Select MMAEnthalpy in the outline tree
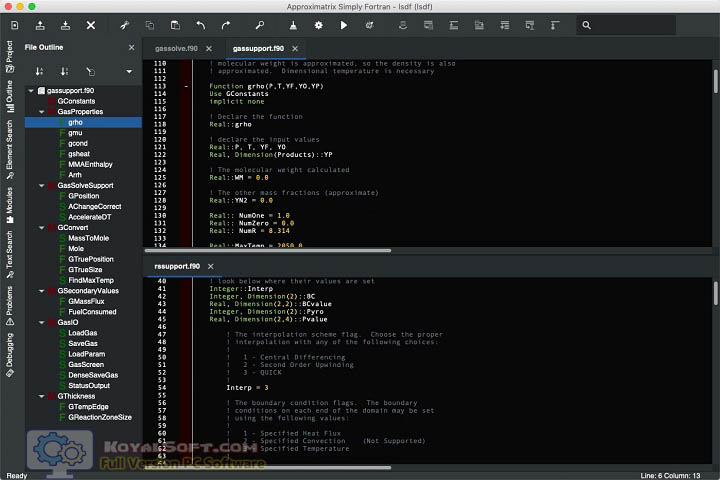The width and height of the screenshot is (720, 480). point(90,164)
